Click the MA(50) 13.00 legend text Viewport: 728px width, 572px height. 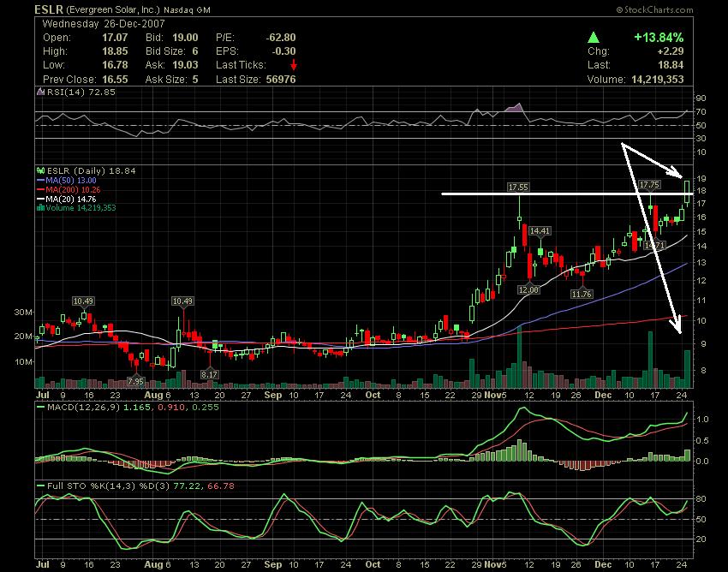[71, 181]
